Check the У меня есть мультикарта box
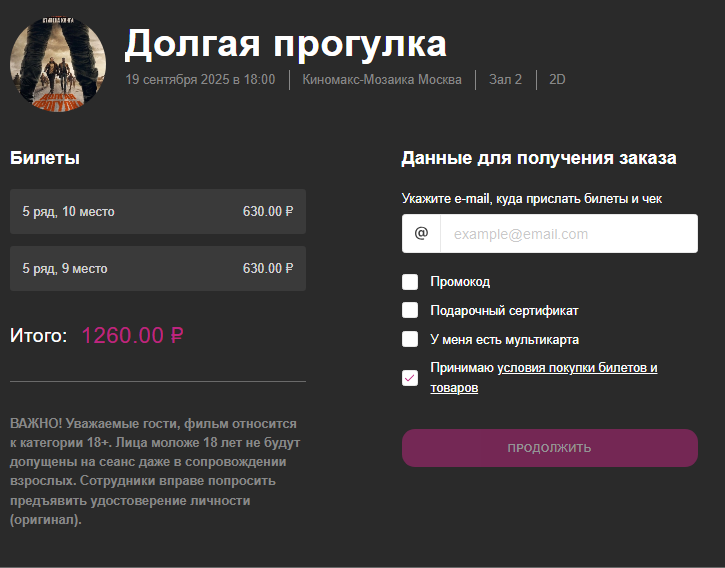725x568 pixels. [410, 339]
